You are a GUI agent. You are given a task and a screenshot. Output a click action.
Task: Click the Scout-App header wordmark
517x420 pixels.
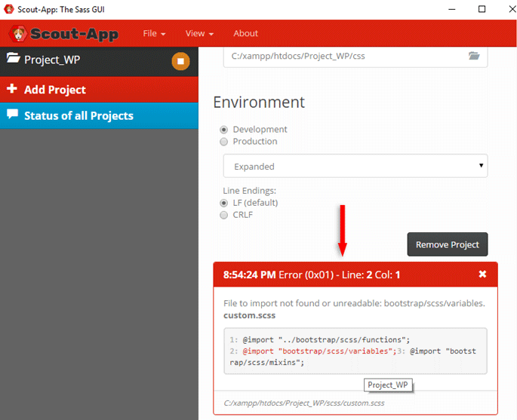(74, 34)
